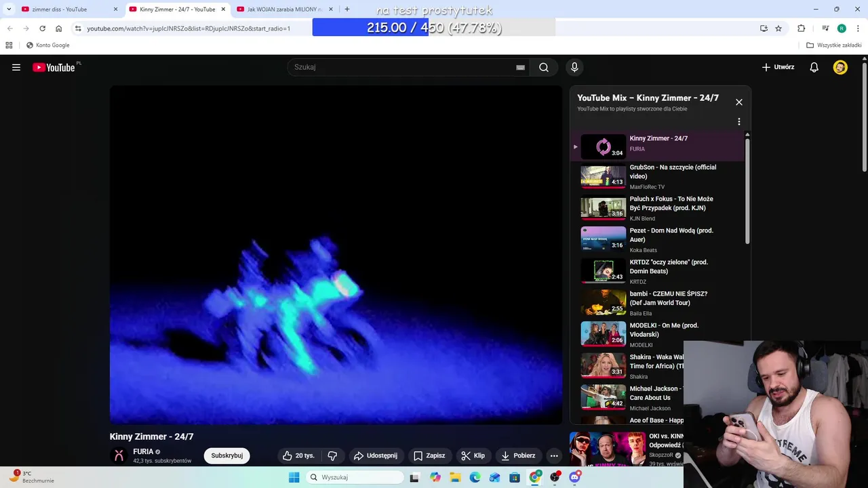Play 'MODELKI - On Me' from playlist
This screenshot has width=868, height=488.
tap(658, 335)
